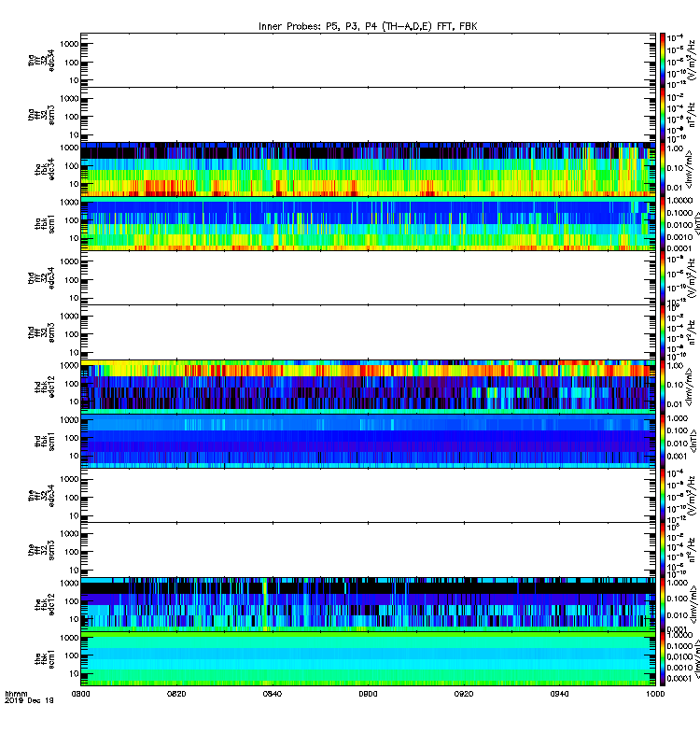Click the 'tha fff 32 scm3' panel label
Screen dimensions: 700x747
pyautogui.click(x=41, y=115)
